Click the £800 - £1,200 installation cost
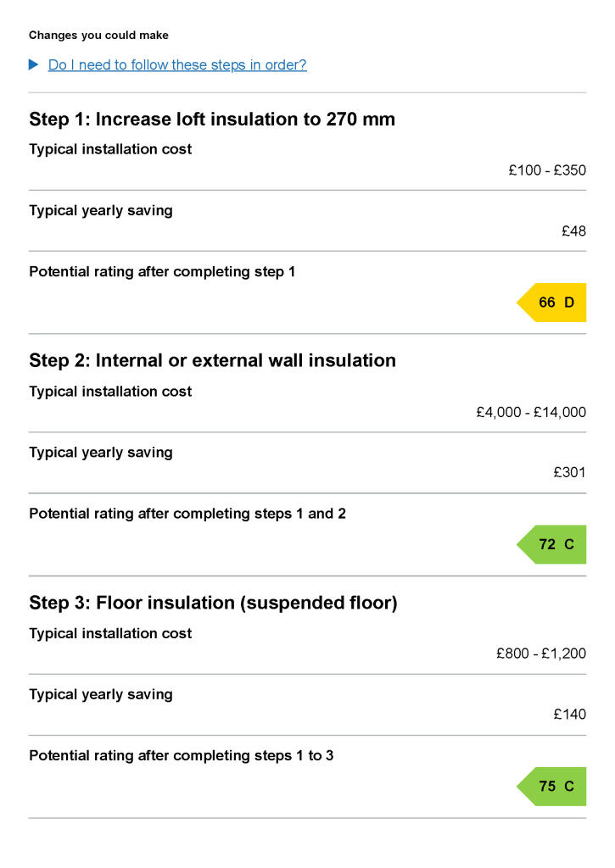The height and width of the screenshot is (868, 615). coord(541,654)
